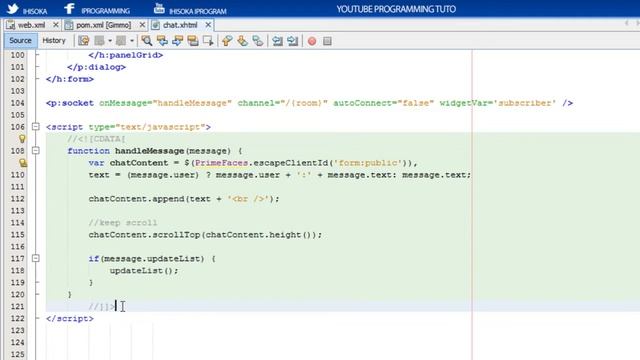The width and height of the screenshot is (640, 360).
Task: Click the '</script>' closing tag
Action: click(x=70, y=318)
